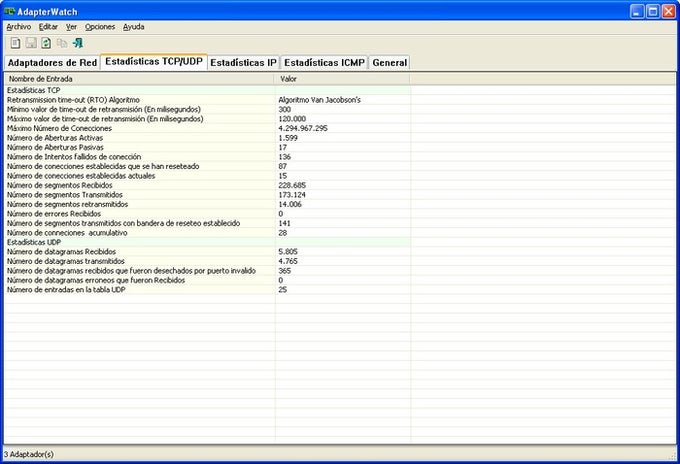Open the Editar menu

pyautogui.click(x=48, y=27)
